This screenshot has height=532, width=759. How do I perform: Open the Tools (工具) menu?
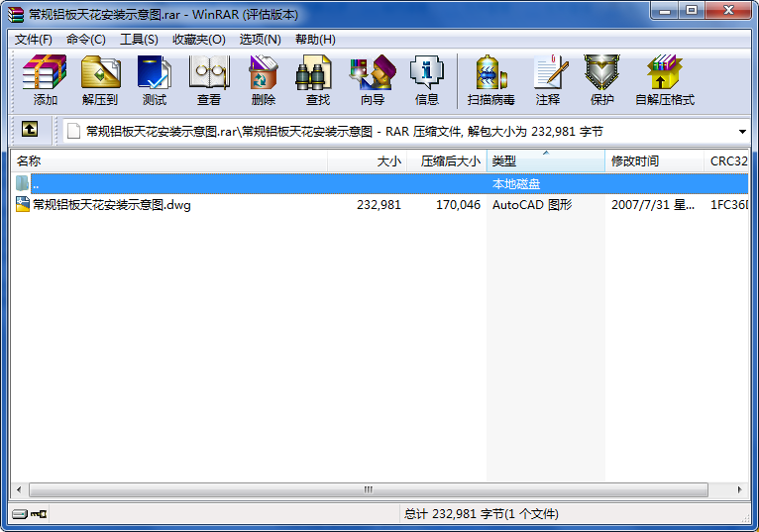click(139, 40)
